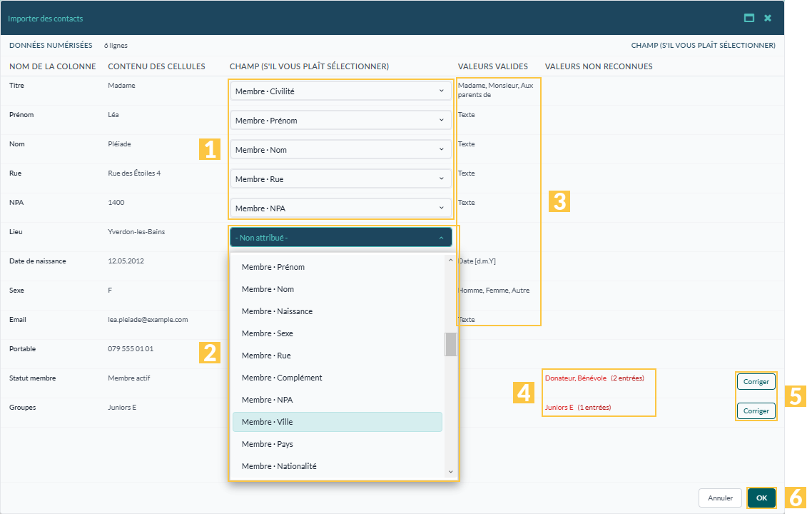This screenshot has width=812, height=514.
Task: Click the cell content Léa
Action: tap(113, 114)
